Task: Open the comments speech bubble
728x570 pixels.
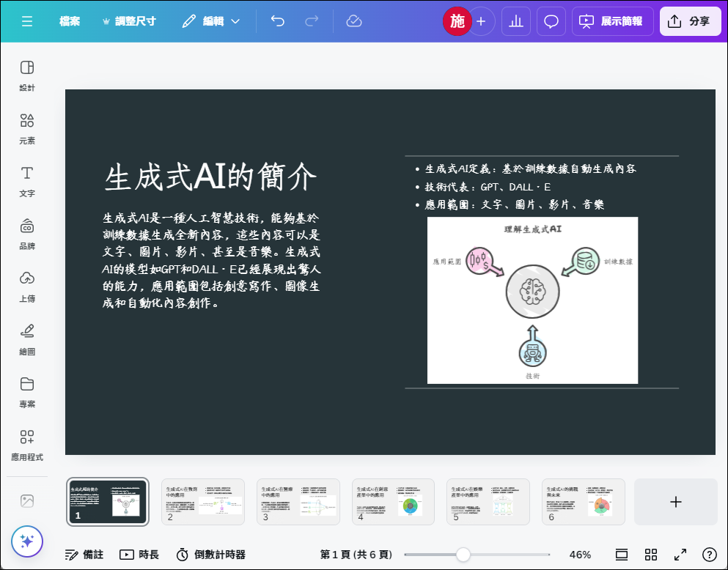Action: point(551,21)
